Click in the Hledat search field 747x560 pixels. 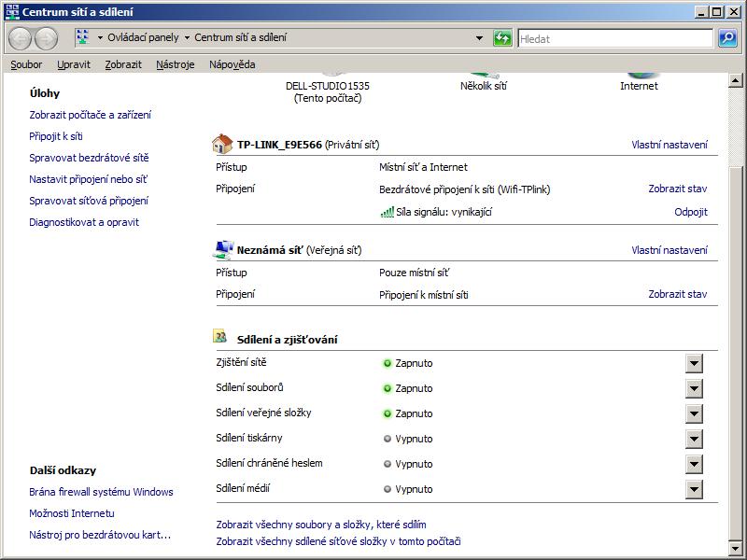coord(614,38)
